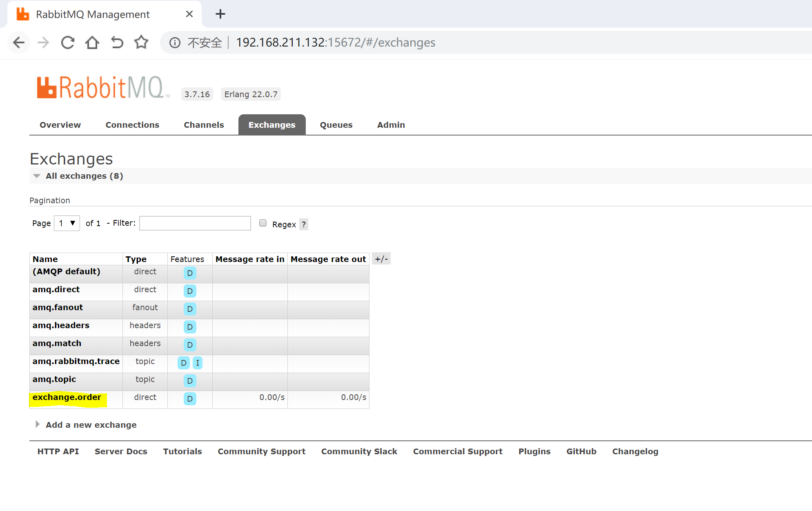812x511 pixels.
Task: Click D feature badge for amq.direct
Action: click(x=190, y=291)
